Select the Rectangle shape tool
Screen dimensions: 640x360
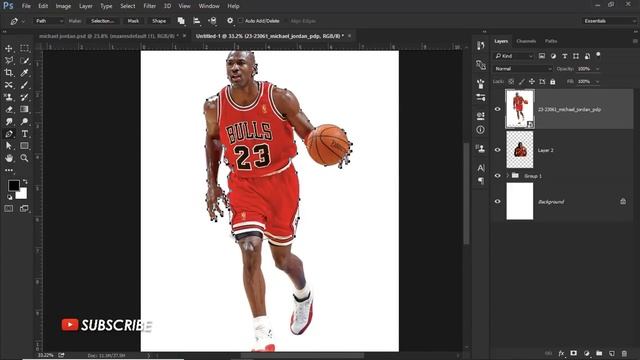tap(24, 146)
